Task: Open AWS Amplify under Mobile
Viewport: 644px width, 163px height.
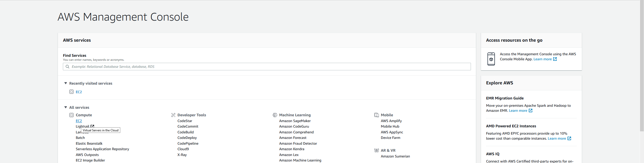Action: 391,121
